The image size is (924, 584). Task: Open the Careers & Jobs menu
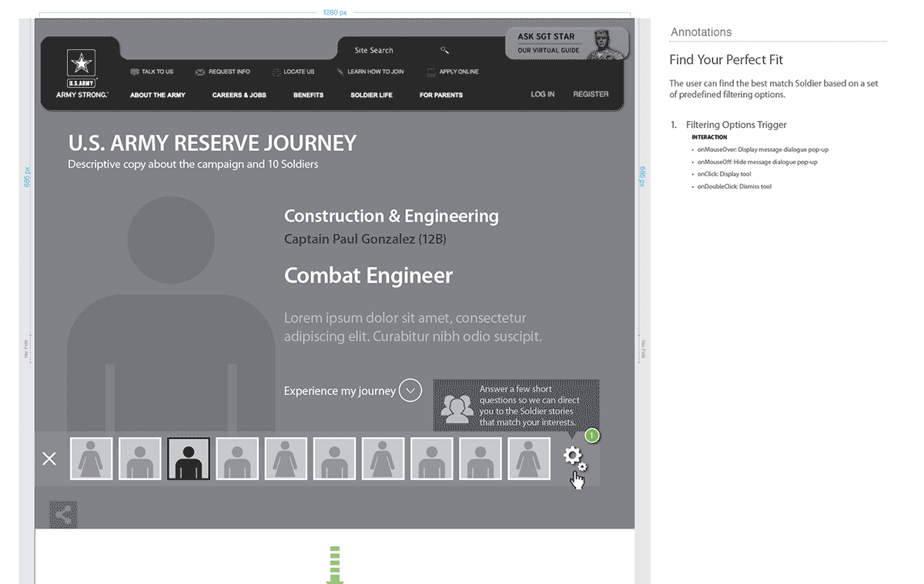point(239,95)
